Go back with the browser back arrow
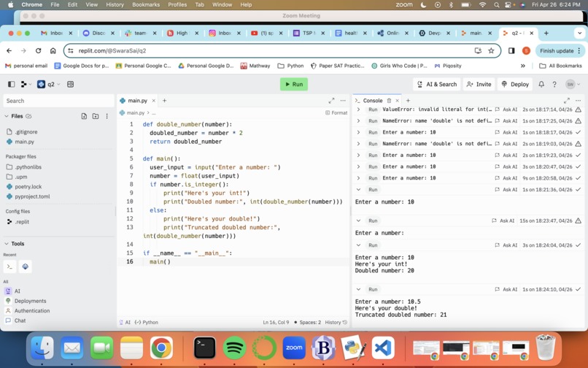Screen dimensions: 588x368 click(9, 50)
